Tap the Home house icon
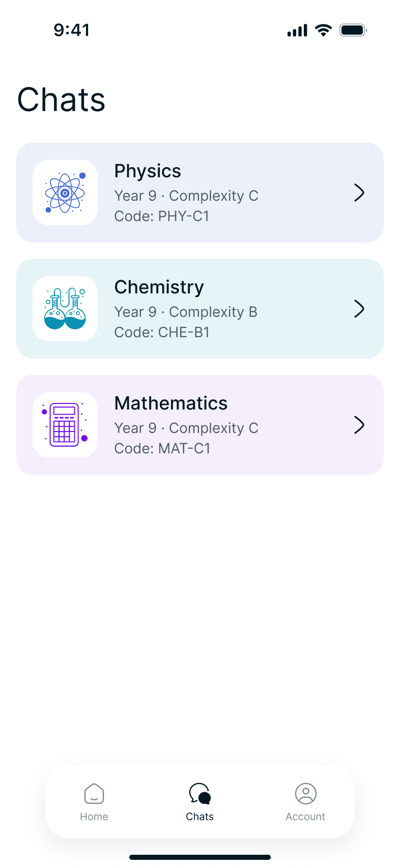The image size is (400, 868). point(94,794)
